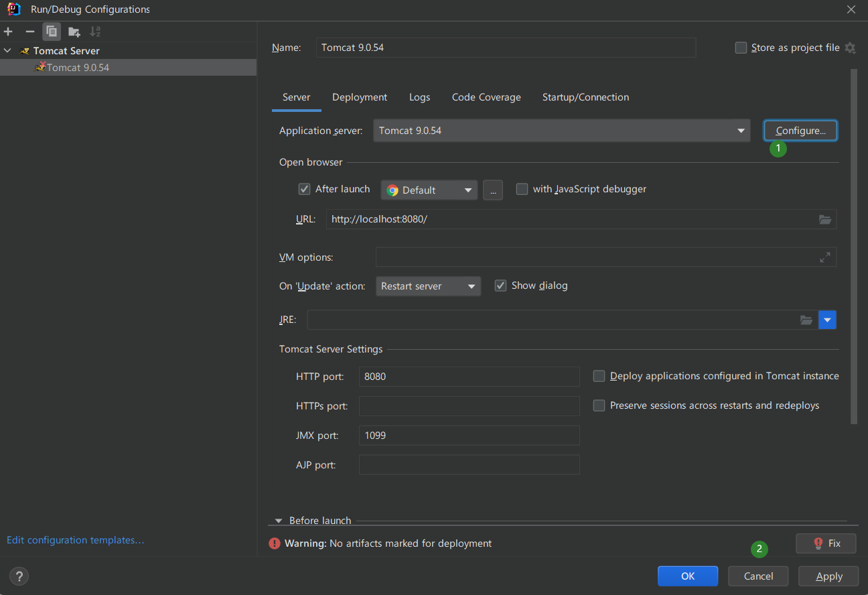Open the Startup/Connection tab
The width and height of the screenshot is (868, 595).
point(585,97)
